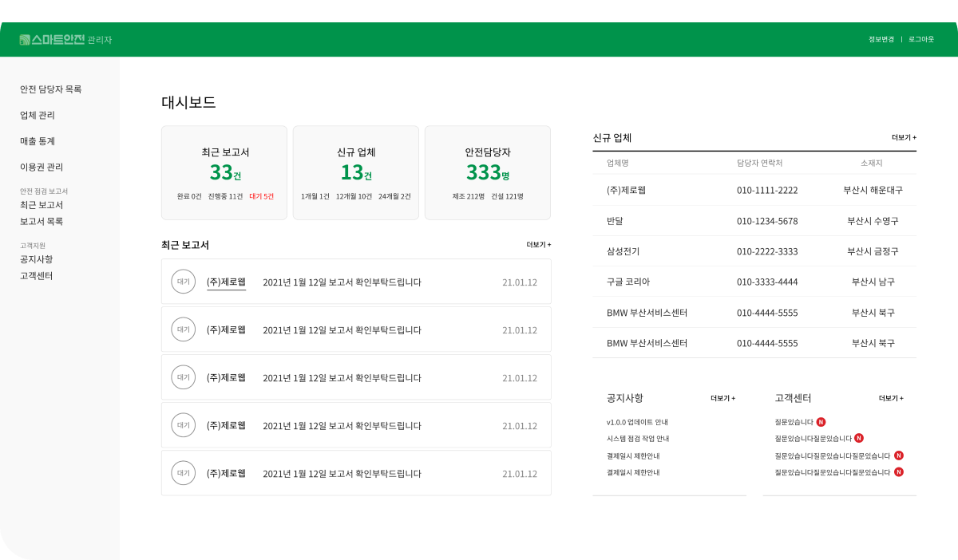Open the 시스템 점검 작업 안내 notice
The width and height of the screenshot is (958, 560).
click(638, 439)
